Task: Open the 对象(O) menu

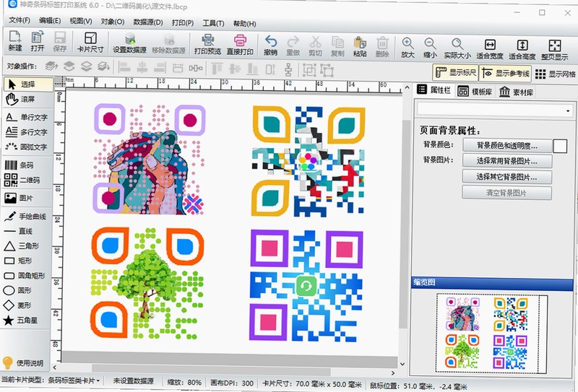Action: point(113,22)
